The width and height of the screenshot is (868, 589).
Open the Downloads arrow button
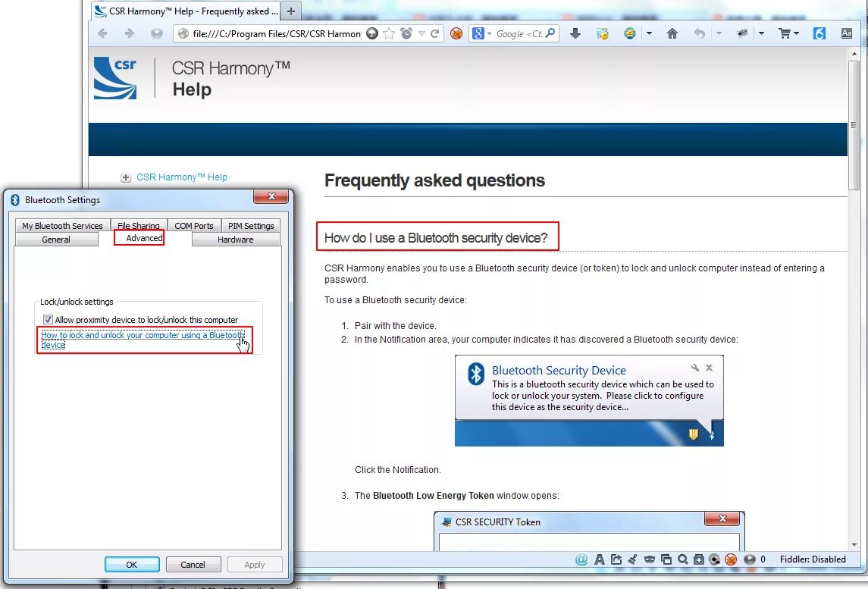point(575,33)
